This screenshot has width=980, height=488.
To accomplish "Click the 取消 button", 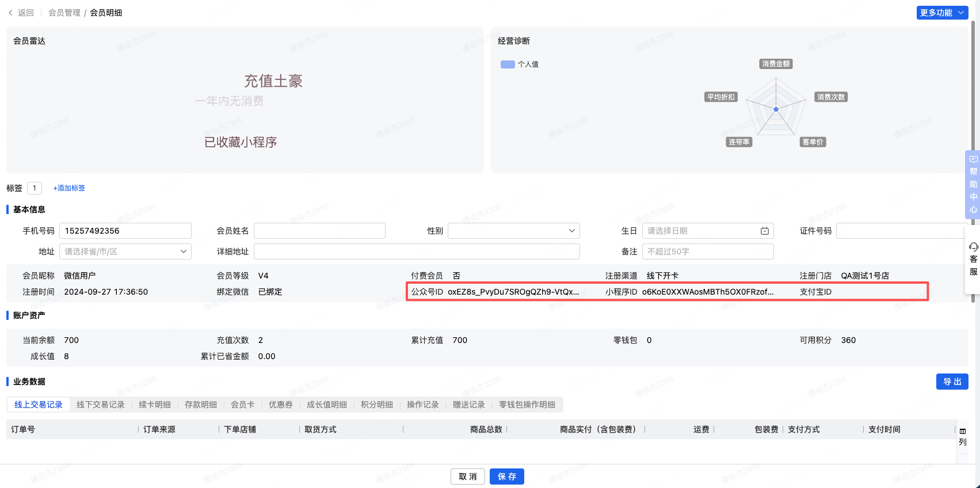I will pos(468,476).
